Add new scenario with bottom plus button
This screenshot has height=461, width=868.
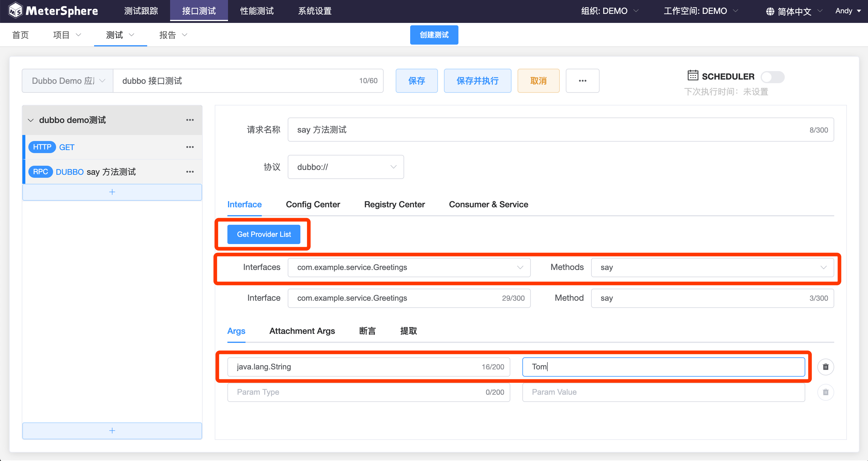tap(112, 430)
